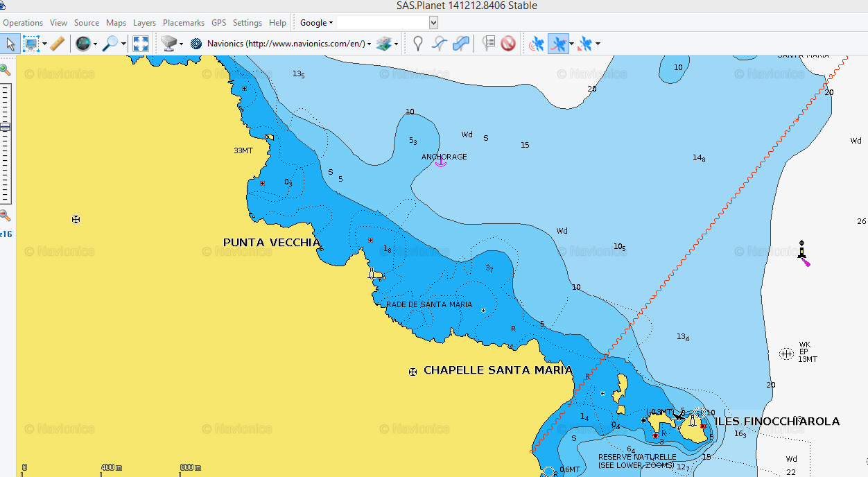Screen dimensions: 868x477
Task: Add a new placemark pin
Action: tap(418, 44)
